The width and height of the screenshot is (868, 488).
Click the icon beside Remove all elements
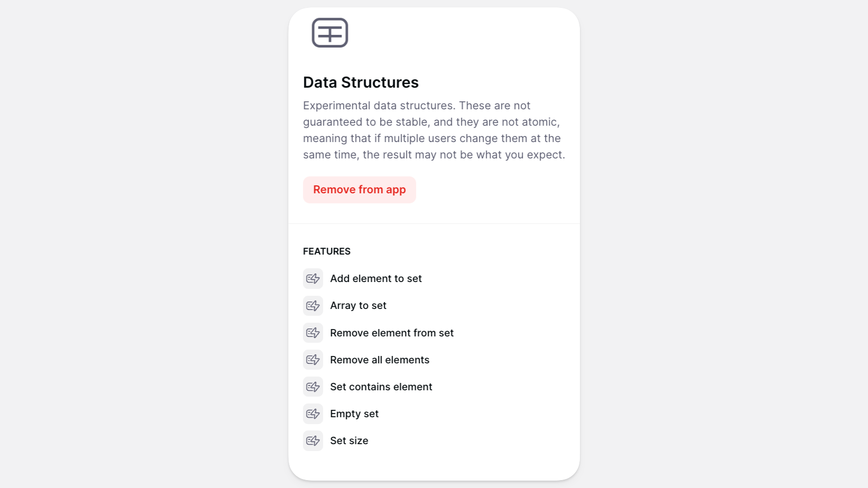pos(313,360)
